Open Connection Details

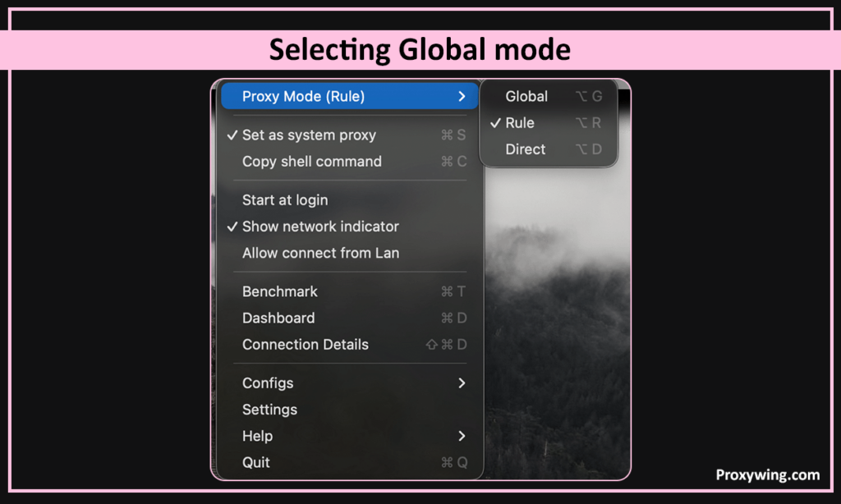click(306, 344)
